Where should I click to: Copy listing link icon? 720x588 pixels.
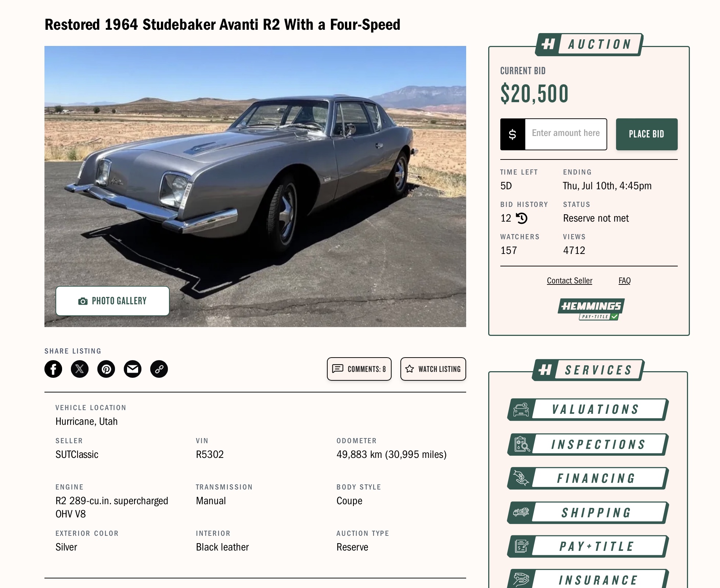159,369
